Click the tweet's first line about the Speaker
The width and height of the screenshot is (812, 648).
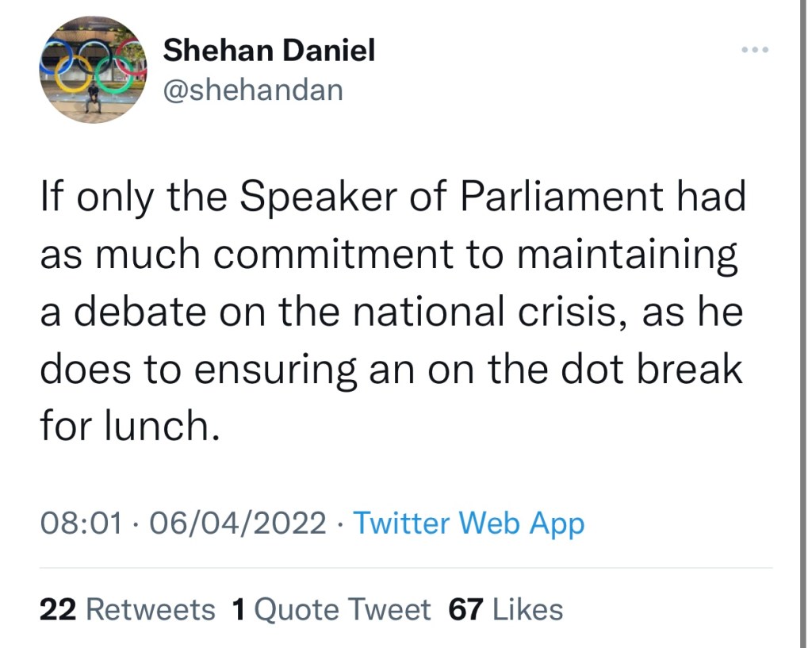coord(393,197)
